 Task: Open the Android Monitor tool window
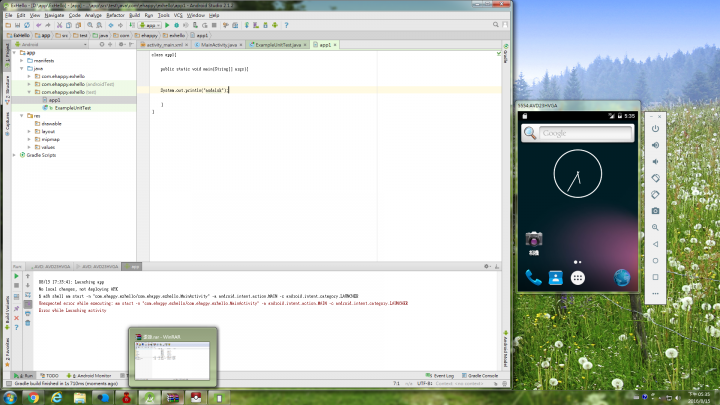tap(89, 376)
